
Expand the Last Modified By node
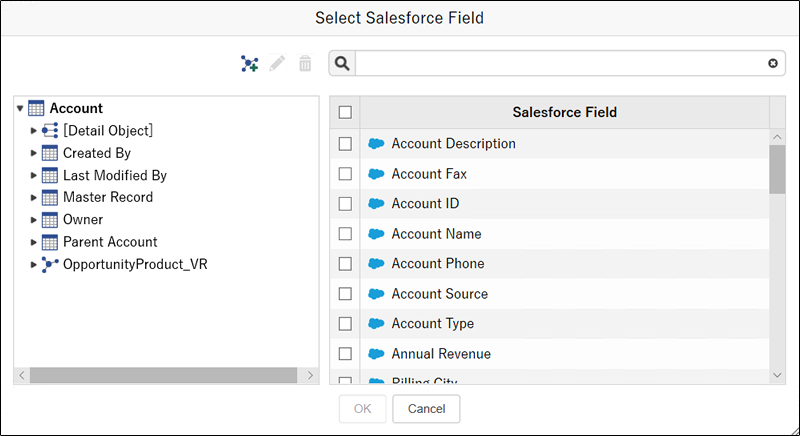(x=33, y=175)
